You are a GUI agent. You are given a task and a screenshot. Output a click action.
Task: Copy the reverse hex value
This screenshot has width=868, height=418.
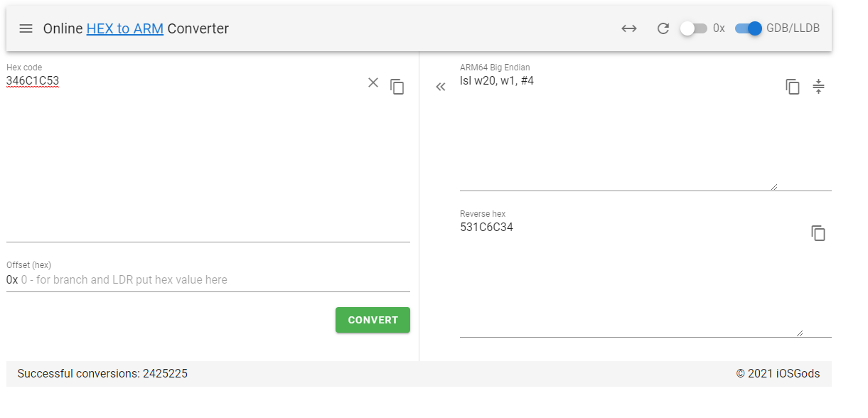coord(818,233)
